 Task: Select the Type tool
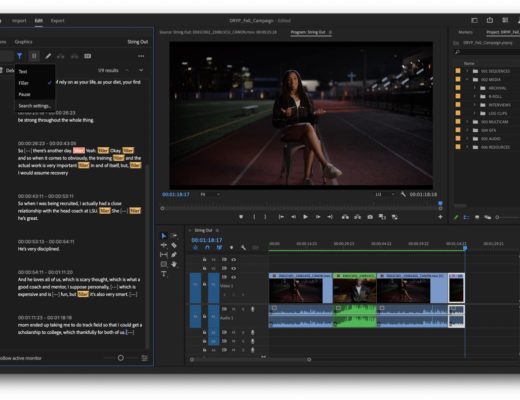click(164, 274)
